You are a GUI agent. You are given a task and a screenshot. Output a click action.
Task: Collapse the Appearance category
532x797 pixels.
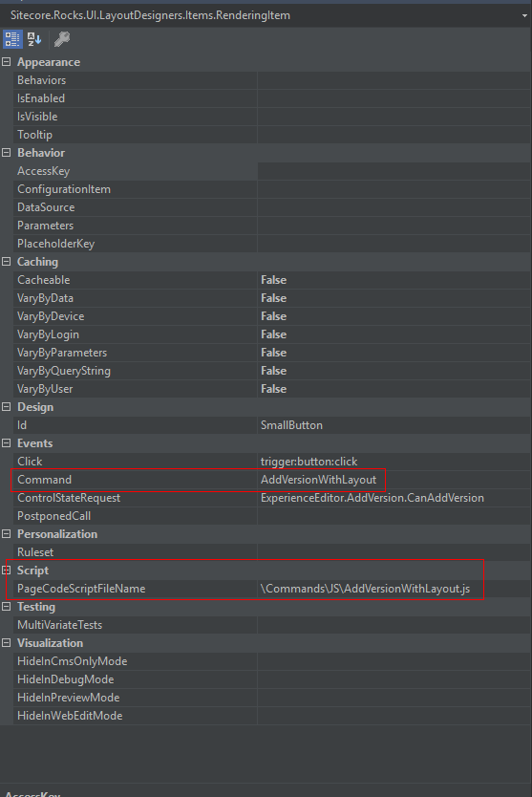(x=6, y=62)
